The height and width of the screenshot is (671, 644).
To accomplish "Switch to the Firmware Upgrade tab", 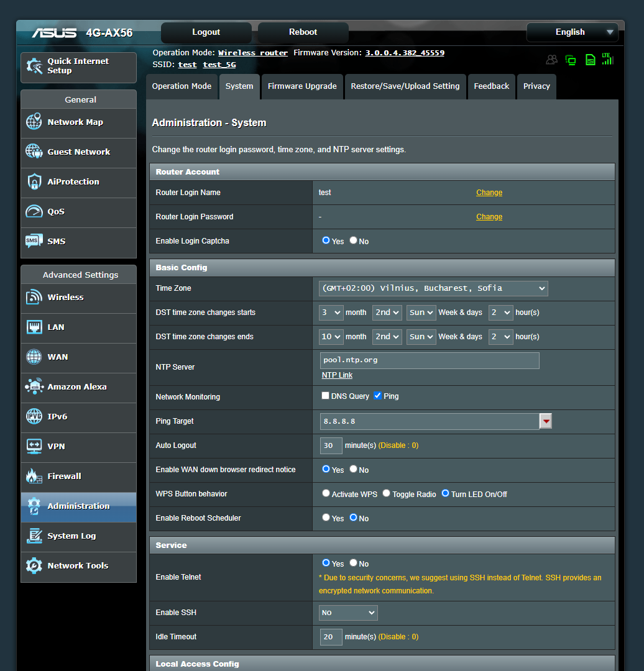I will (302, 86).
